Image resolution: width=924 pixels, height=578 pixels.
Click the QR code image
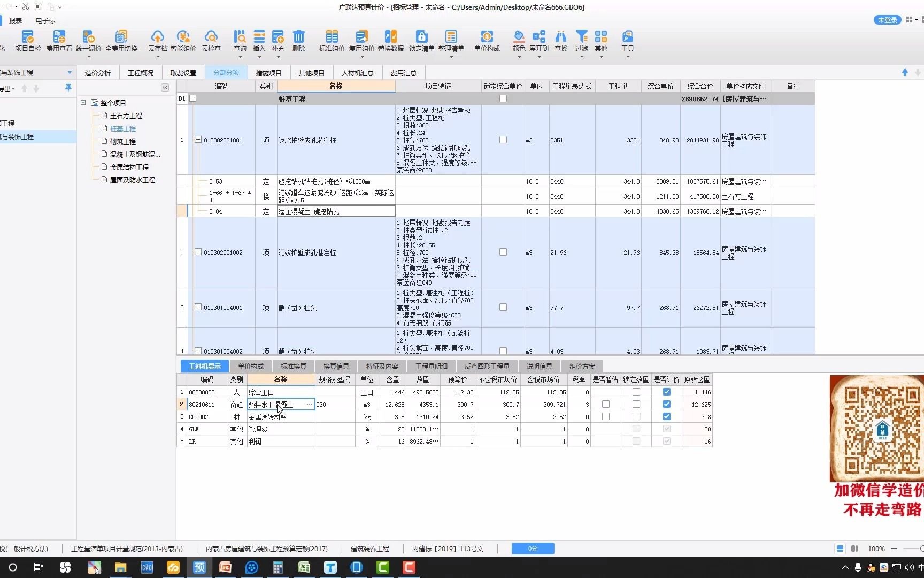point(877,429)
